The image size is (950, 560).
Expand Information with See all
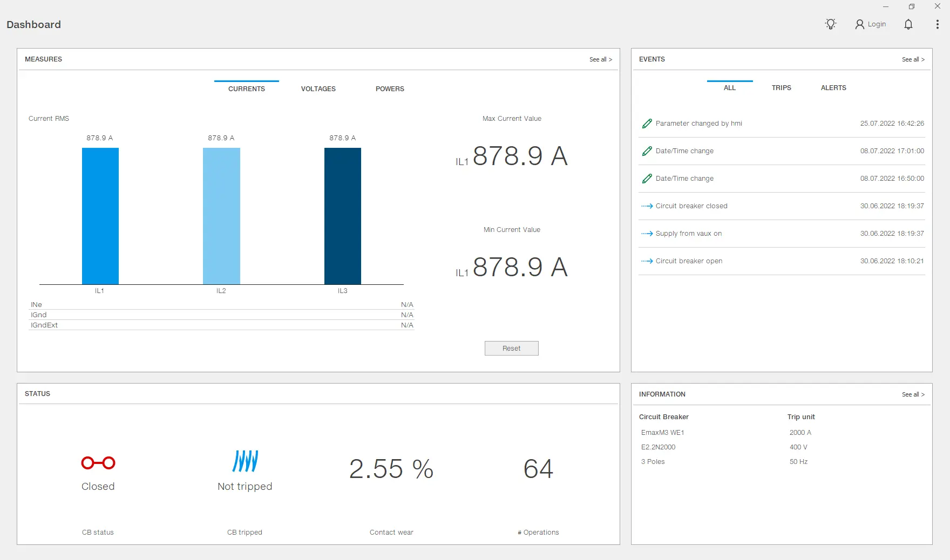(913, 394)
